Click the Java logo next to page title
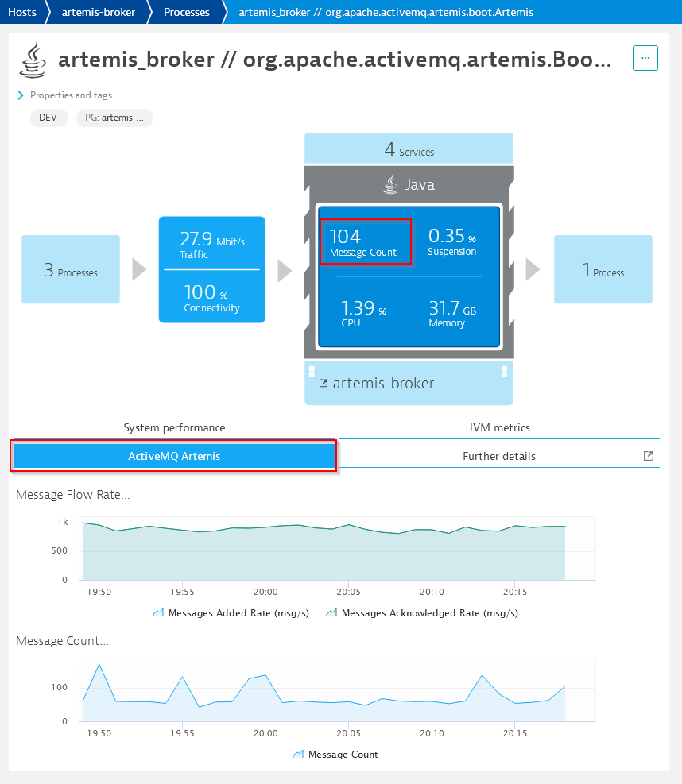 33,60
